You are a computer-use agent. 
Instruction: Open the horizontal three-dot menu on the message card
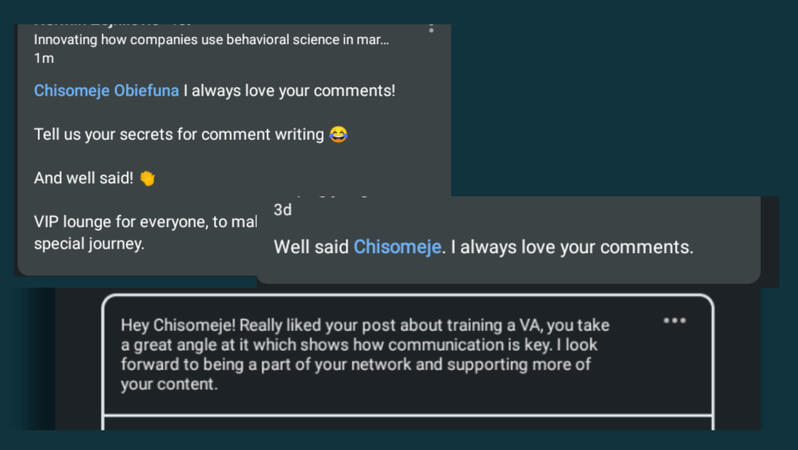click(x=675, y=321)
